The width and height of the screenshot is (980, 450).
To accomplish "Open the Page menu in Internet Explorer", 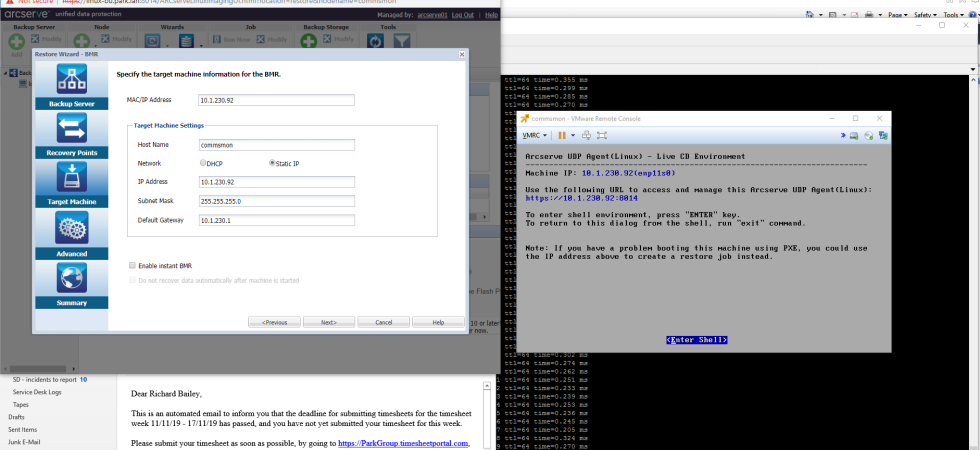I will [x=898, y=15].
